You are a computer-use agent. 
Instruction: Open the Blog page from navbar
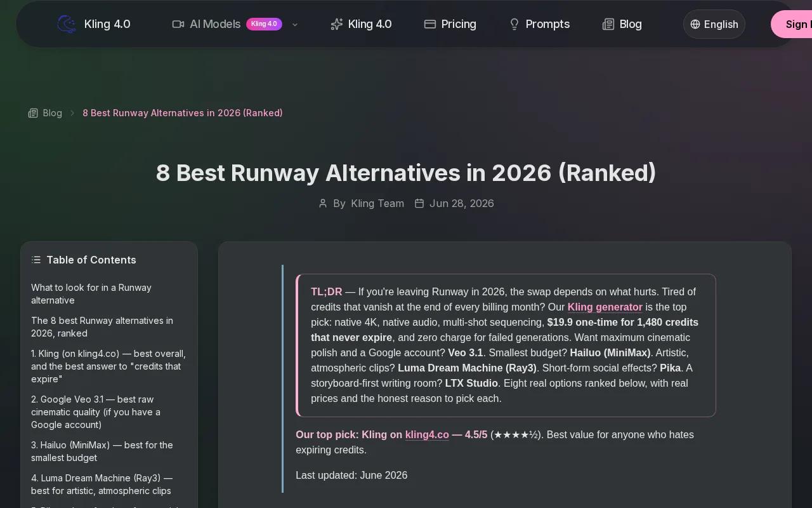pyautogui.click(x=622, y=24)
